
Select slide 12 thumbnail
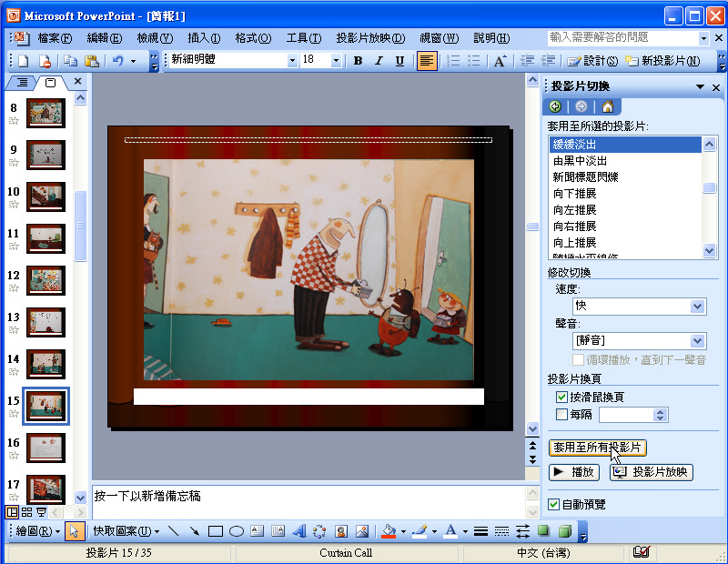click(45, 280)
